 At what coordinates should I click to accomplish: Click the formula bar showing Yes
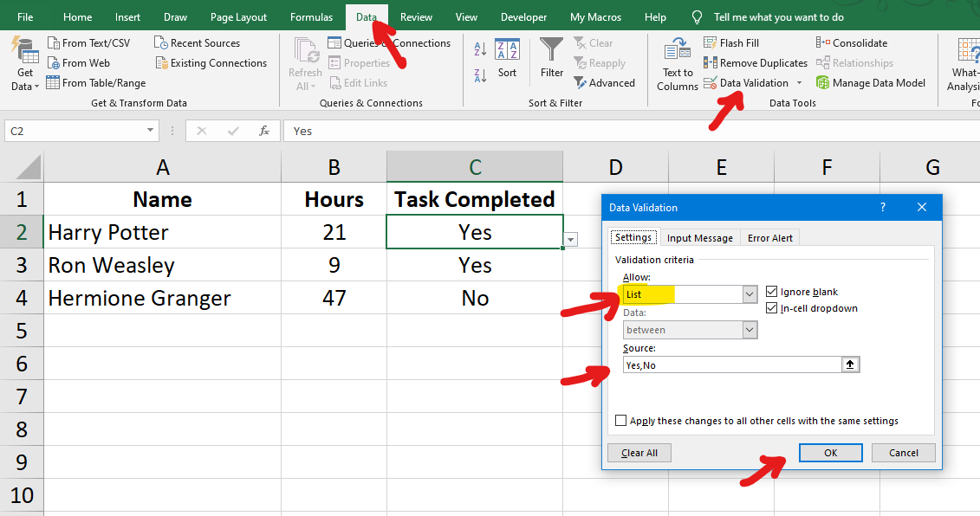(632, 131)
